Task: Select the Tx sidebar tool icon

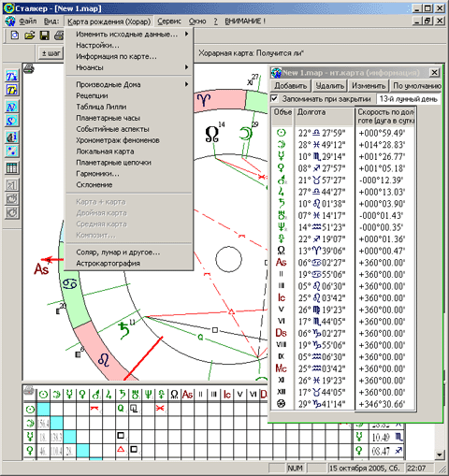Action: tap(12, 76)
